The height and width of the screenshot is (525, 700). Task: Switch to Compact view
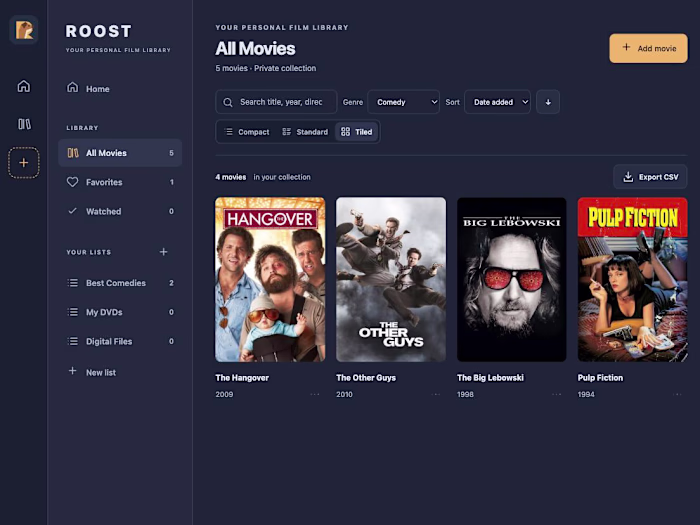click(247, 132)
